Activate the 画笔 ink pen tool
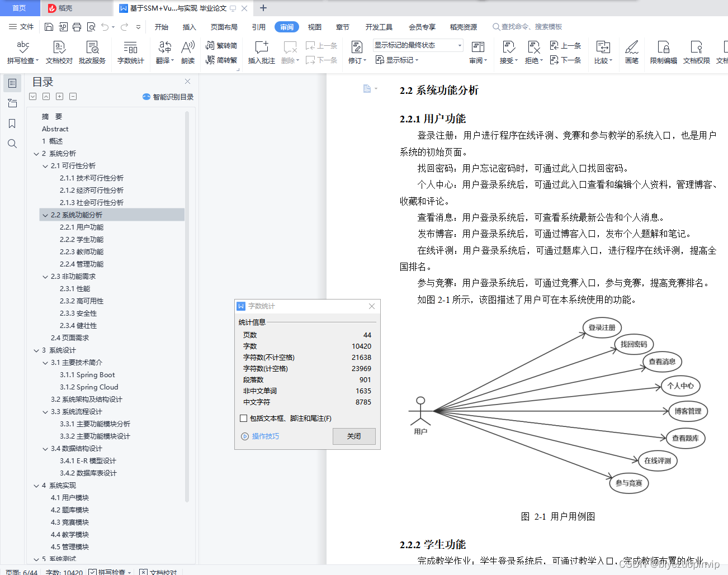Screen dimensions: 728x575 632,53
